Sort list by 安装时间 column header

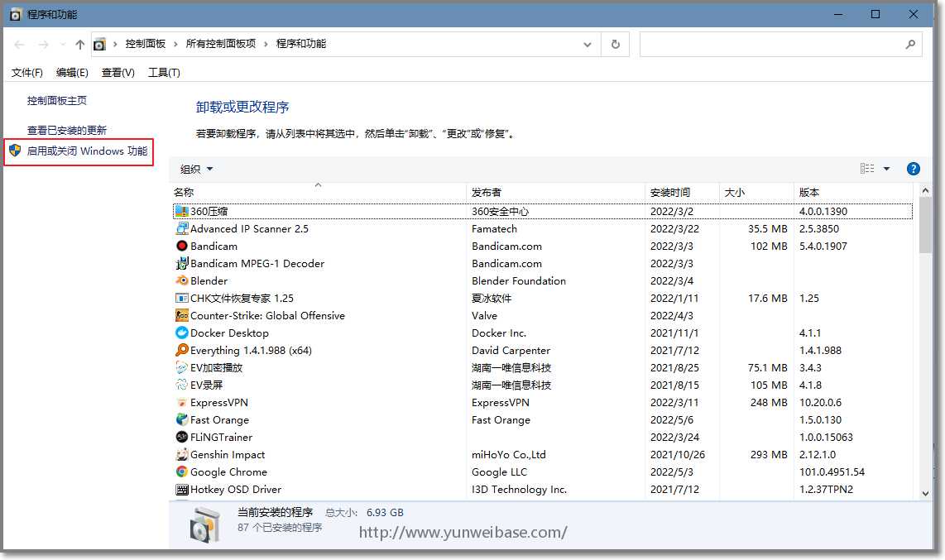click(682, 192)
